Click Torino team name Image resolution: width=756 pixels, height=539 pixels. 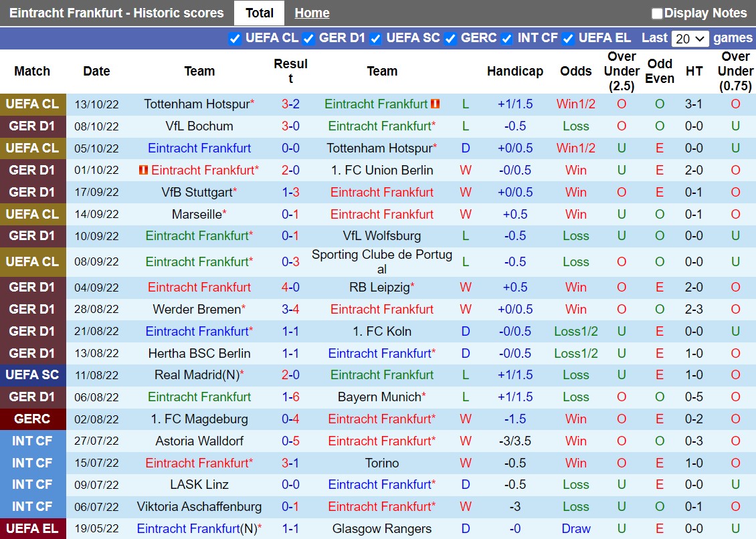click(382, 463)
